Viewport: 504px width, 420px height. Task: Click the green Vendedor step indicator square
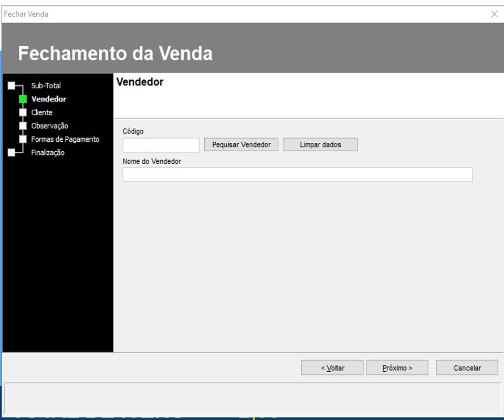tap(24, 99)
